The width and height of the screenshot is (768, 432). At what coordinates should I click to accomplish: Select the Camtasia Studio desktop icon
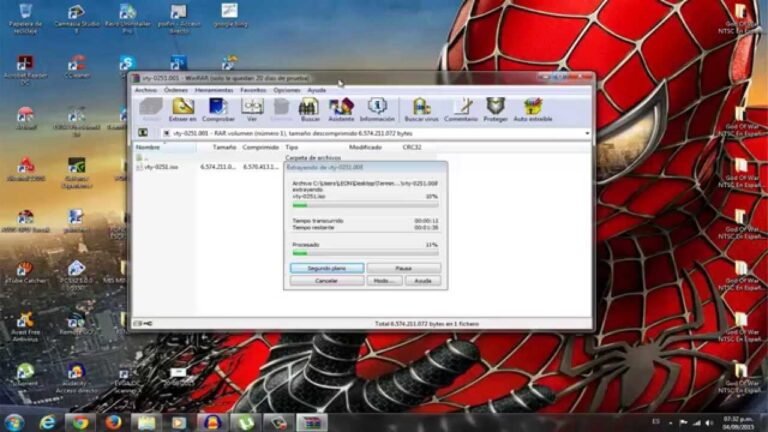coord(76,19)
